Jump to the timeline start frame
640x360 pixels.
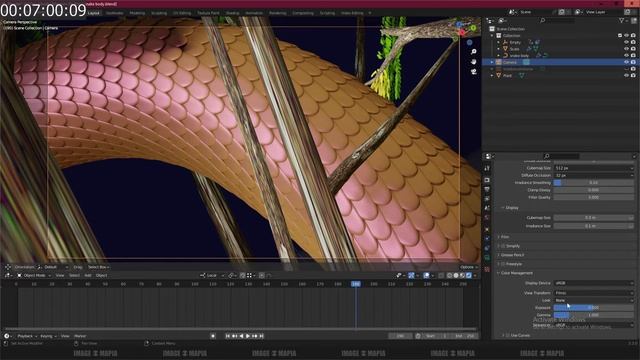tap(228, 336)
